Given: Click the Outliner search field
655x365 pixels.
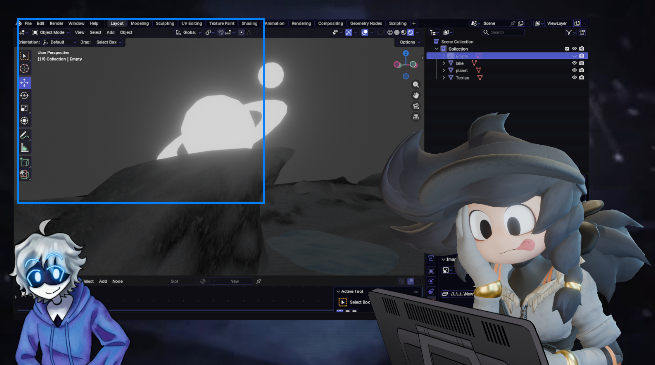Looking at the screenshot, I should 503,32.
